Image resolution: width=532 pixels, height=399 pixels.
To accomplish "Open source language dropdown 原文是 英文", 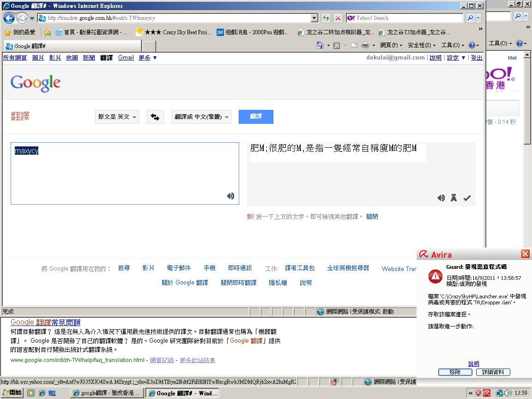I will click(117, 117).
